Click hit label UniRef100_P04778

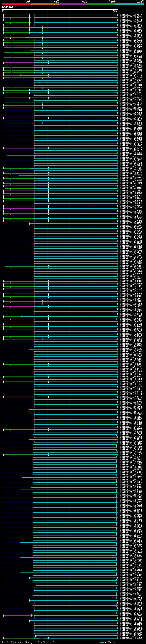pos(131,20)
